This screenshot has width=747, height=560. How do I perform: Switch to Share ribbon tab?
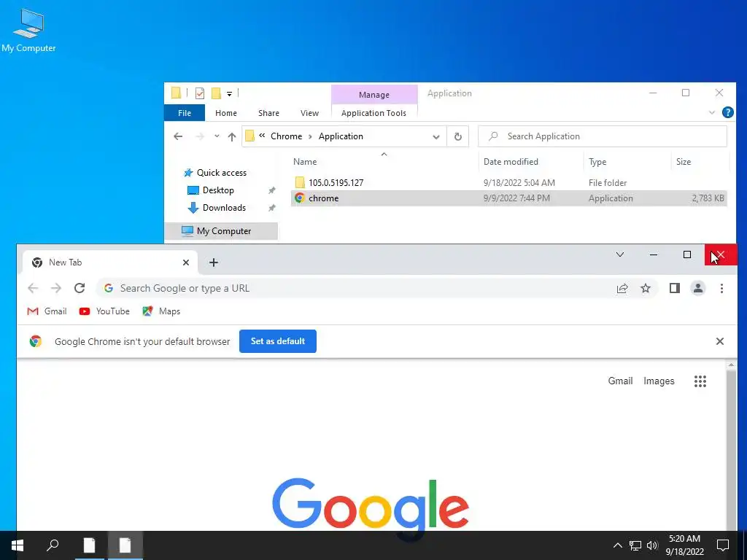click(x=268, y=113)
